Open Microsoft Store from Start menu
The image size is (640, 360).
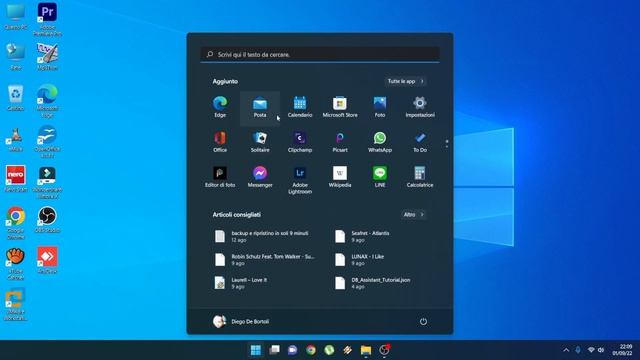[x=340, y=107]
